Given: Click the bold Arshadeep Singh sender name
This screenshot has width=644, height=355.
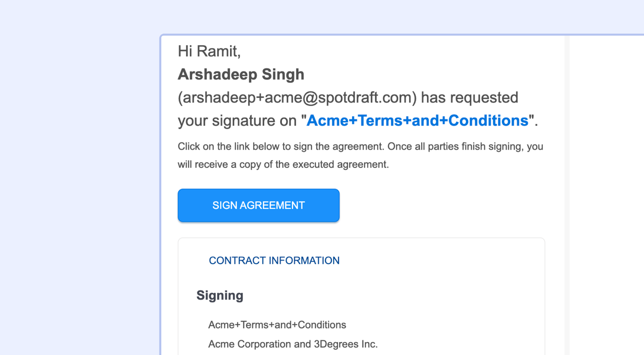Looking at the screenshot, I should (241, 74).
